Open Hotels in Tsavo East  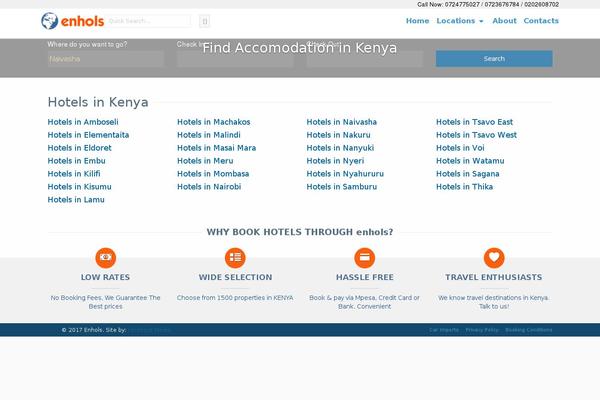point(474,122)
